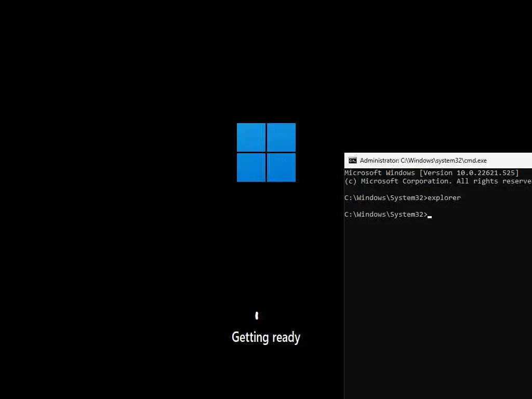Open the cmd.exe system menu icon
Viewport: 532px width, 399px height.
(353, 161)
